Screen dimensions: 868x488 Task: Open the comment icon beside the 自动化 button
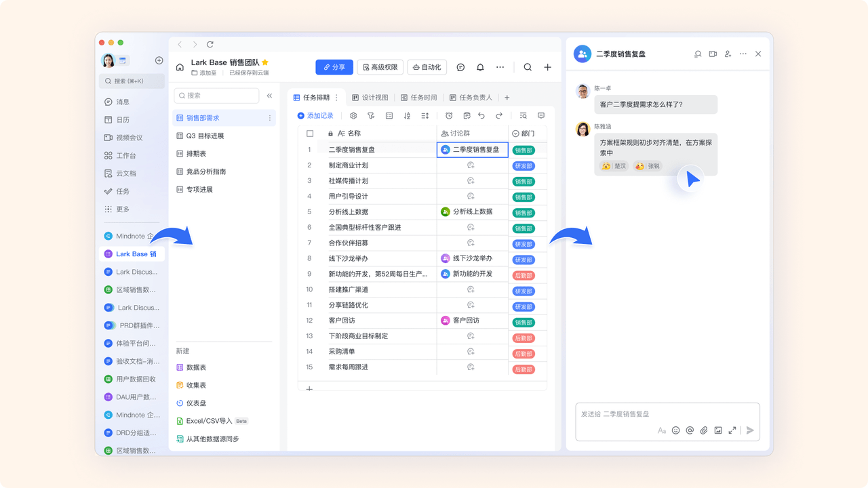click(x=460, y=67)
